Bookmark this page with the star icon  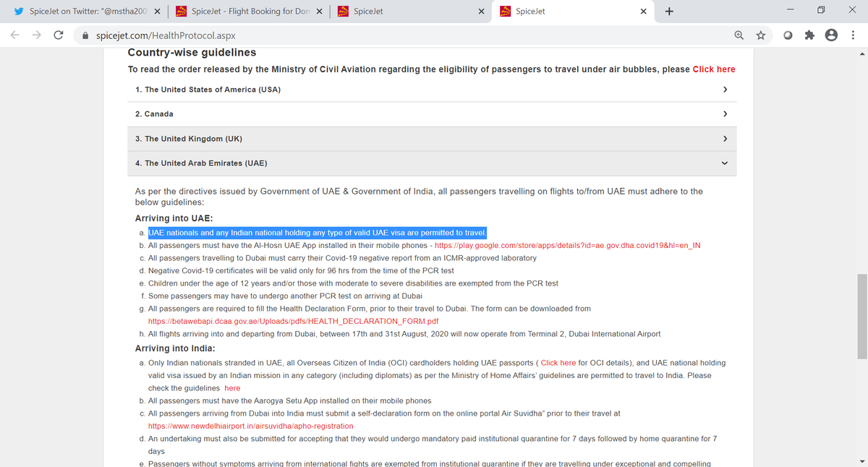click(x=761, y=35)
